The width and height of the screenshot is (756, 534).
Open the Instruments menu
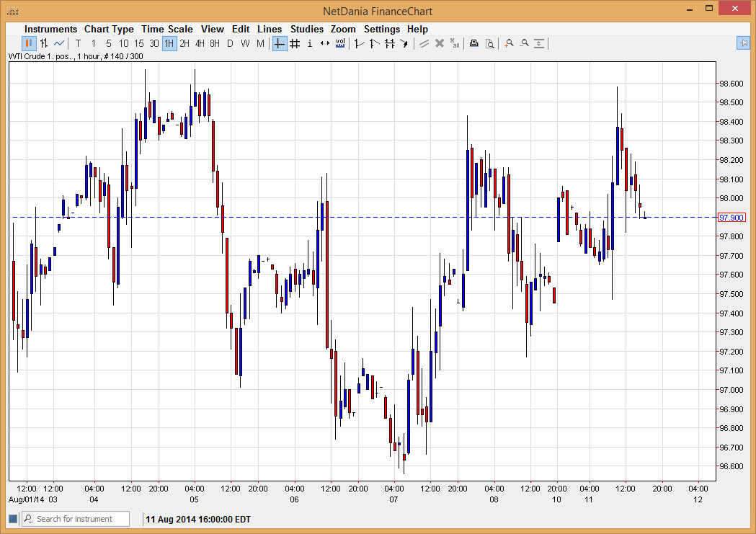50,29
